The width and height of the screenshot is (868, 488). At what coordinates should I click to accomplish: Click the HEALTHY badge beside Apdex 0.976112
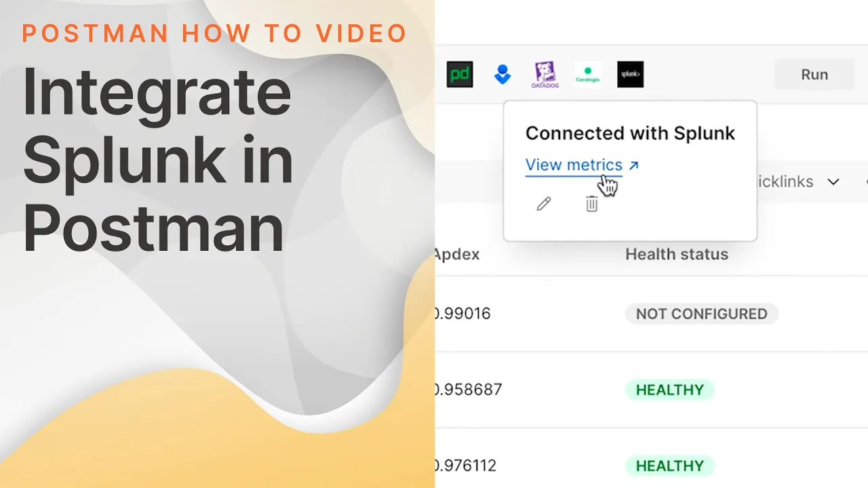[670, 466]
